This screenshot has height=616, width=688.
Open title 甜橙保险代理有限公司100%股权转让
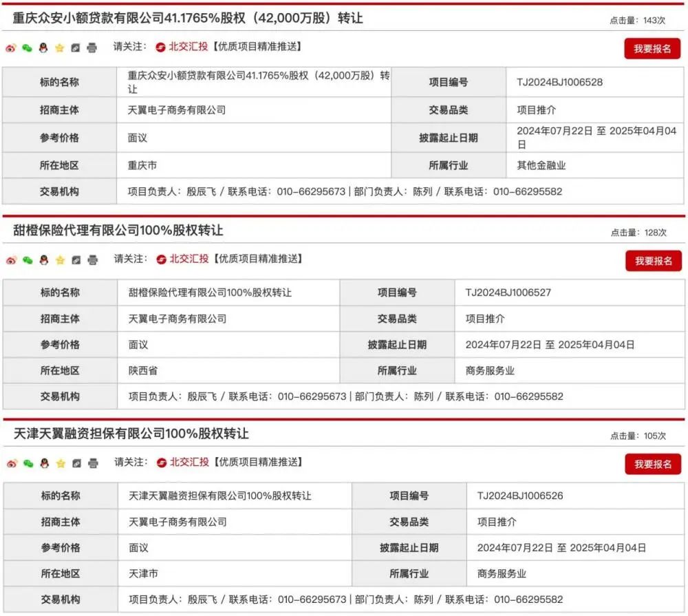118,230
